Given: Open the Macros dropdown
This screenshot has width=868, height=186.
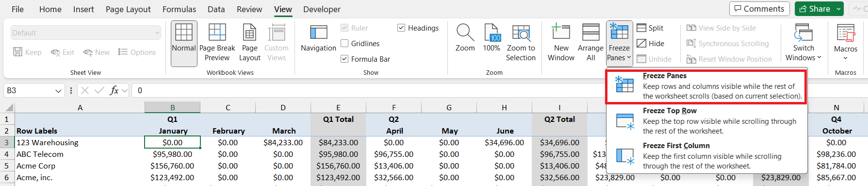Looking at the screenshot, I should coord(846,43).
